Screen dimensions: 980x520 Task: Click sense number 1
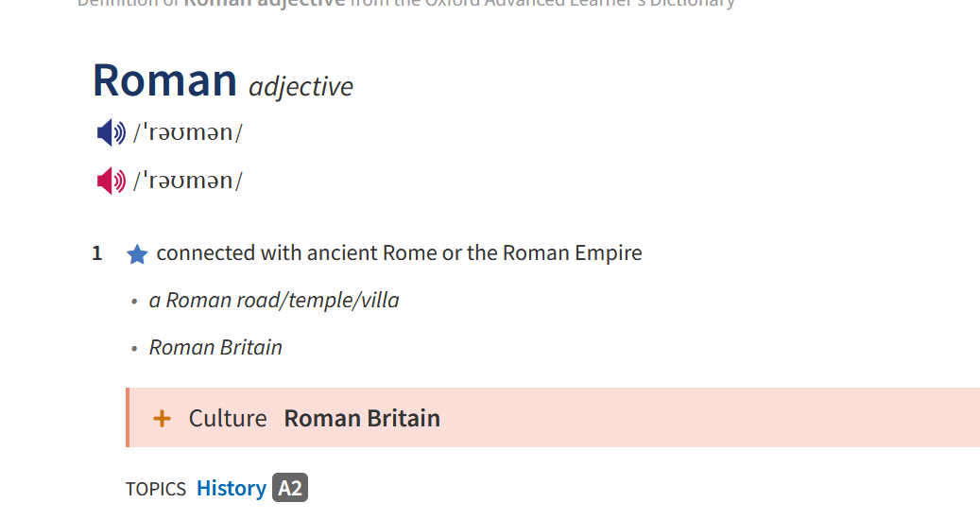point(97,253)
